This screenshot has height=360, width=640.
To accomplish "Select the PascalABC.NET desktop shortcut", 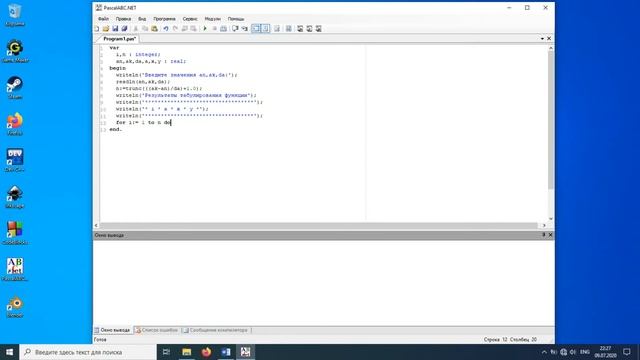I will (15, 270).
